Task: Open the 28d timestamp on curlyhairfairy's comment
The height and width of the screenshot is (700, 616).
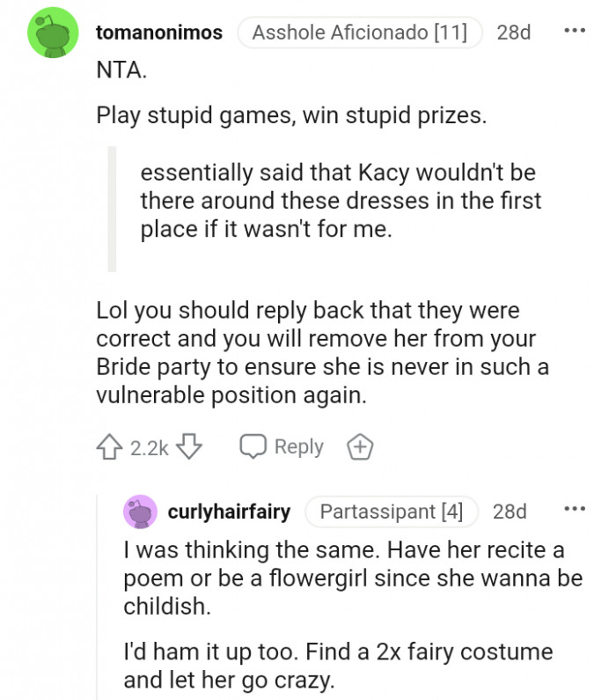Action: tap(510, 512)
